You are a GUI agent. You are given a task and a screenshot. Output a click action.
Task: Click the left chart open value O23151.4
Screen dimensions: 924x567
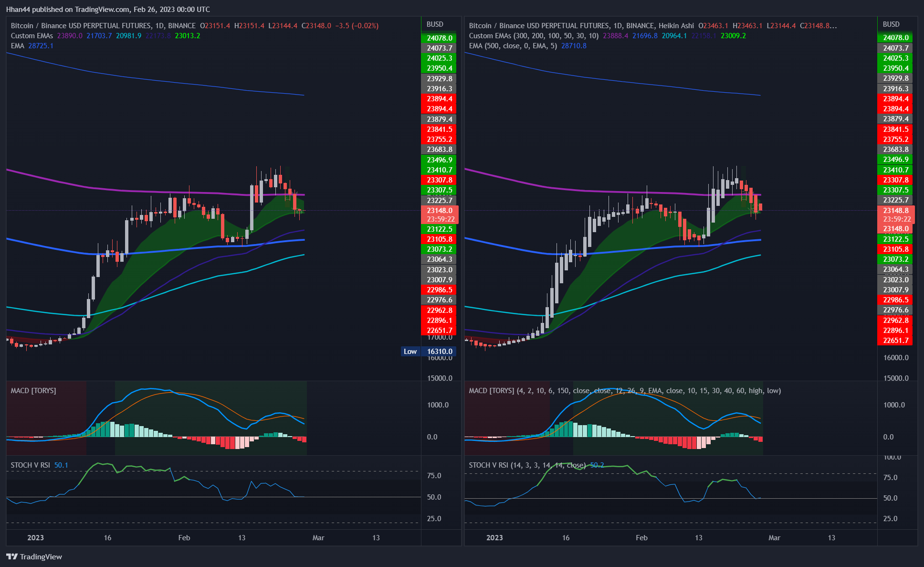(x=215, y=26)
